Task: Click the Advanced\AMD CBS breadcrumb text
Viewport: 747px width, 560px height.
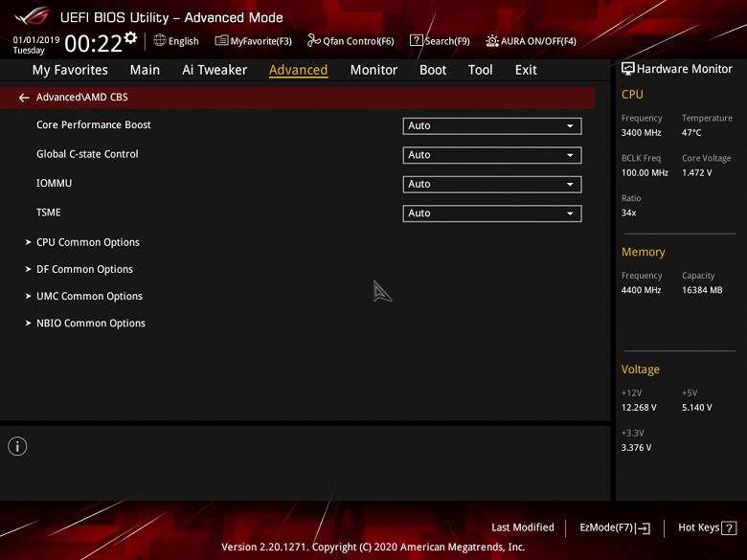Action: (82, 97)
